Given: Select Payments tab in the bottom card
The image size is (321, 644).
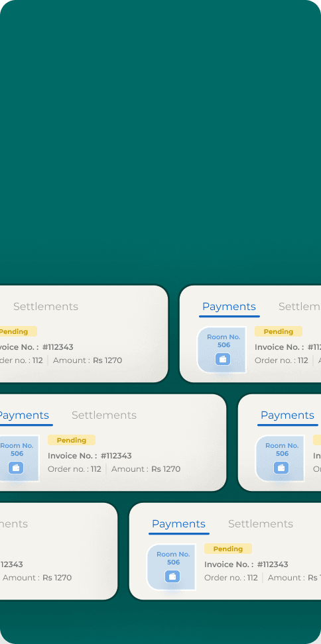Looking at the screenshot, I should point(178,524).
